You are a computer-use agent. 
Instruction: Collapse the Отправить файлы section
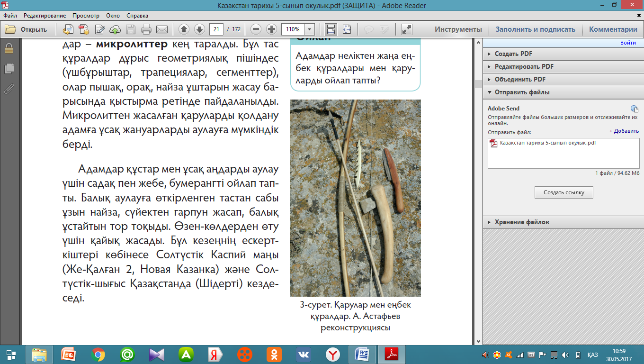tap(522, 92)
